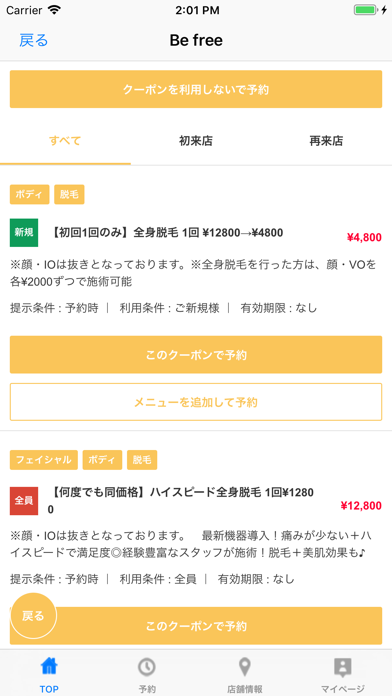392x696 pixels.
Task: Tap このクーポンで予約 under ¥12,800 coupon
Action: coord(196,626)
